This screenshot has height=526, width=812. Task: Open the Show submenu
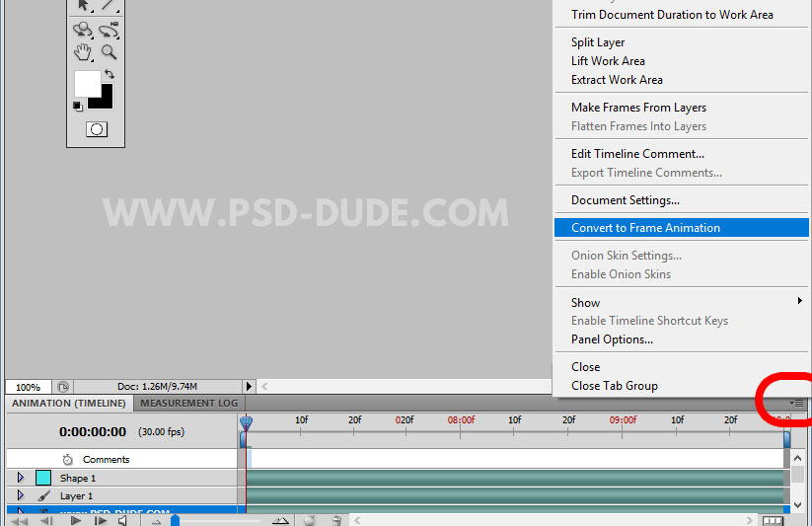pos(681,302)
